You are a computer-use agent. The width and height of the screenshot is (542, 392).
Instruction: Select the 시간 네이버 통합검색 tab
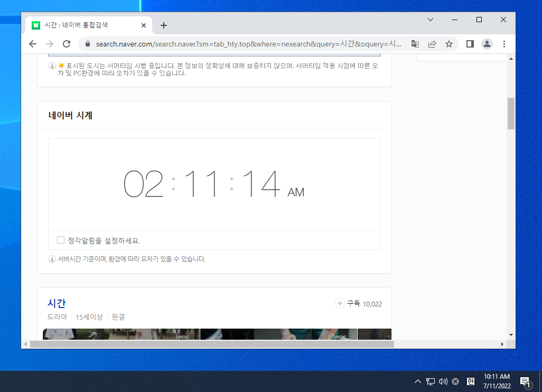[85, 25]
